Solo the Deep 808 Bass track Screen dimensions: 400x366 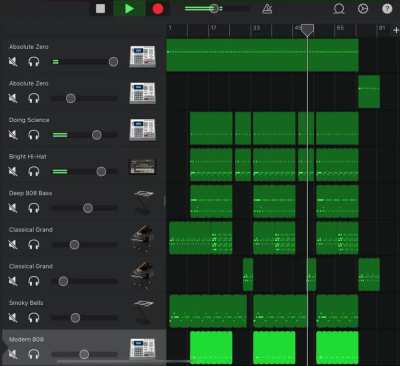[x=34, y=208]
